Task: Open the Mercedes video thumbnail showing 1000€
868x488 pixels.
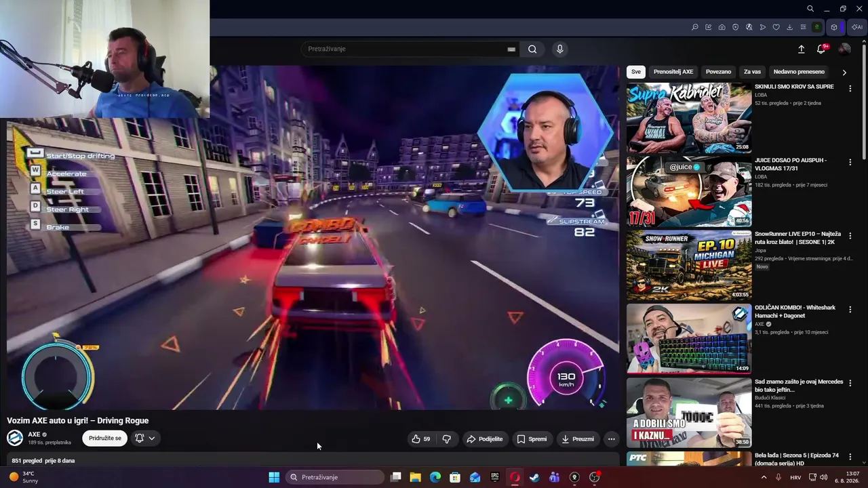Action: click(x=689, y=413)
